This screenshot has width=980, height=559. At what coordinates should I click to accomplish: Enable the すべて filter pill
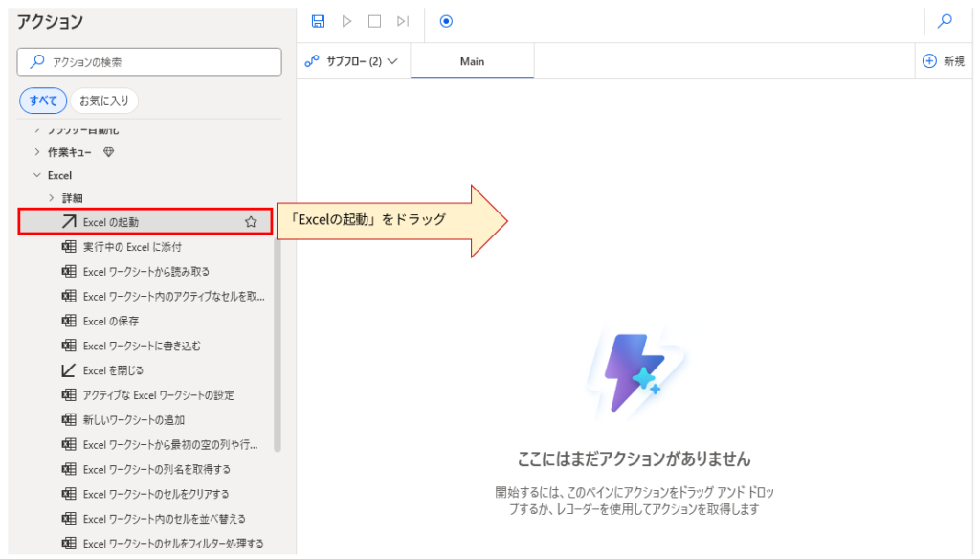tap(42, 100)
